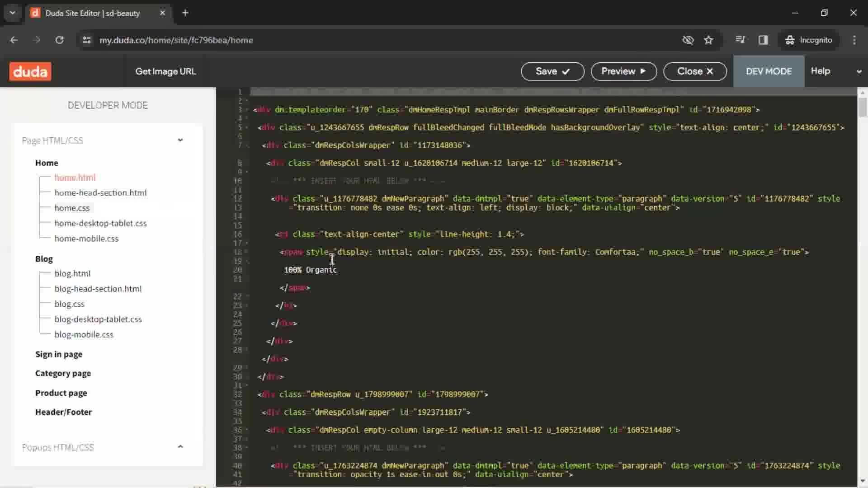The width and height of the screenshot is (868, 488).
Task: Open the browser side panel
Action: coord(763,40)
